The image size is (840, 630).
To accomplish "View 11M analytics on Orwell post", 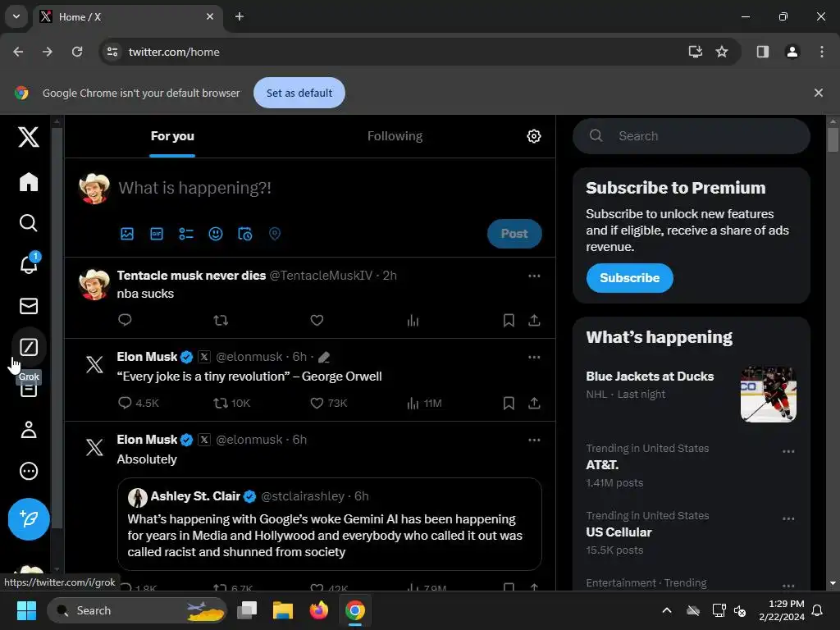I will [424, 403].
